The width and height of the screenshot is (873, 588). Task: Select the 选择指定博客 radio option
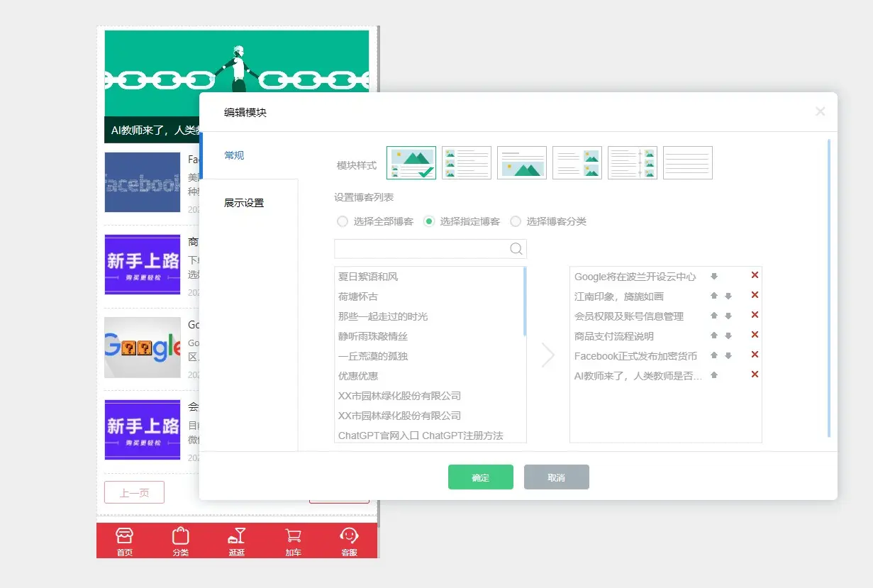point(429,221)
